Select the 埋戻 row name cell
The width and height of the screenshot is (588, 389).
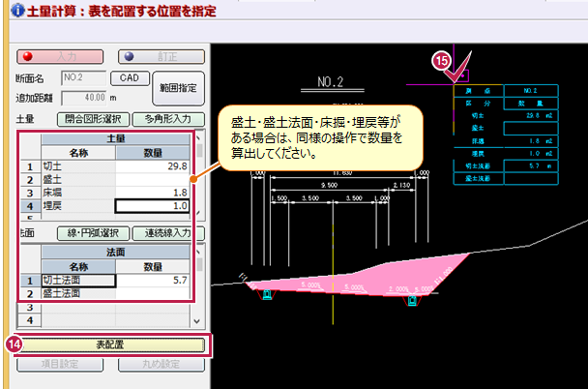pos(78,206)
